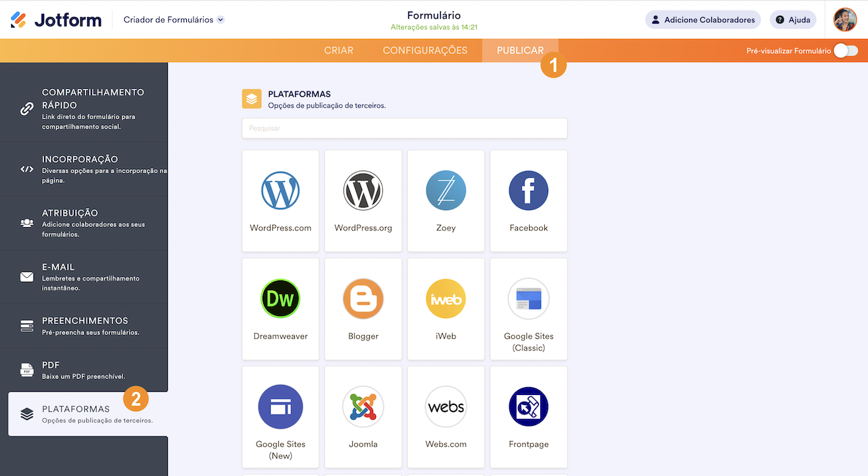Choose the Dreamweaver platform icon

coord(280,299)
